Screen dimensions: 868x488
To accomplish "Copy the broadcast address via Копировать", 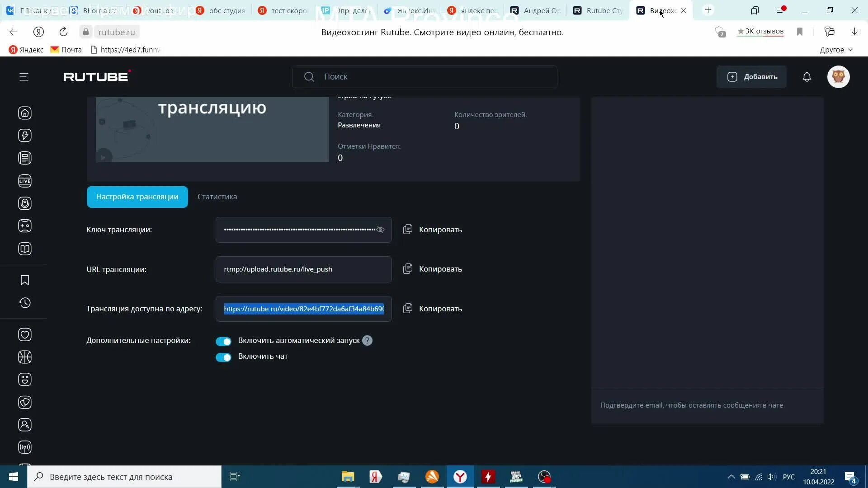I will click(x=440, y=309).
